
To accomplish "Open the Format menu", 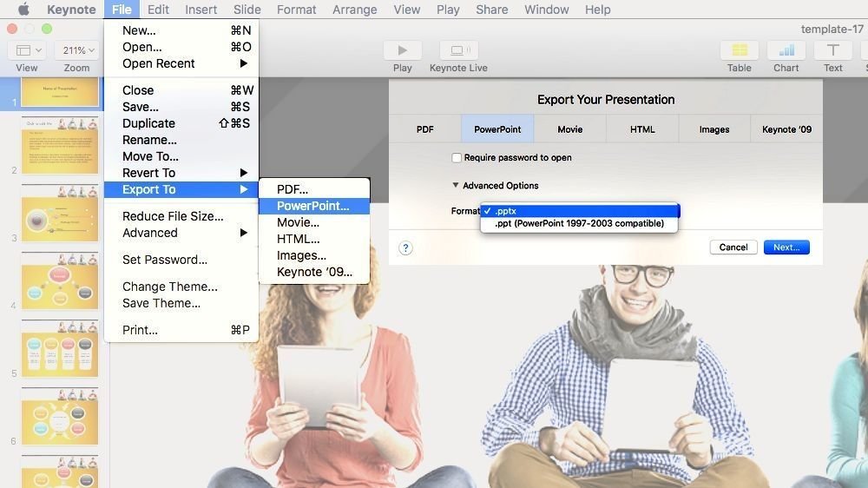I will tap(297, 10).
